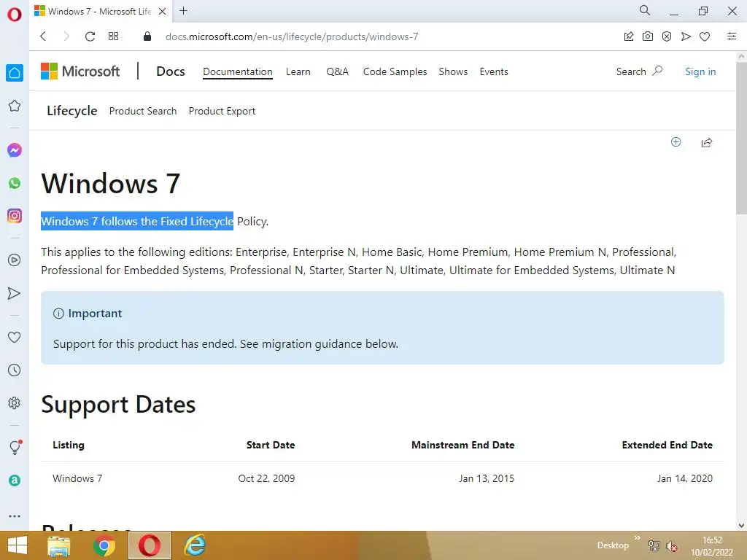Open the Windows Start button
The image size is (747, 560).
coord(18,545)
